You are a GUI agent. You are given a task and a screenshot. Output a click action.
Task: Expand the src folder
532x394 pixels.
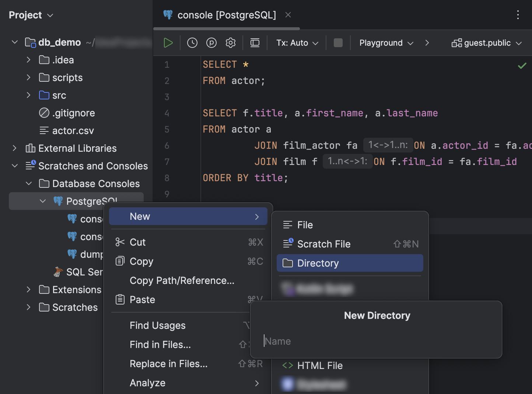pyautogui.click(x=29, y=95)
